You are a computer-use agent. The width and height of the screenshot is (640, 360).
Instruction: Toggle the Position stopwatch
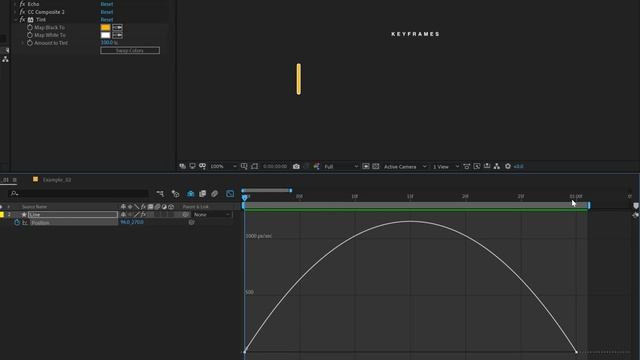[17, 222]
